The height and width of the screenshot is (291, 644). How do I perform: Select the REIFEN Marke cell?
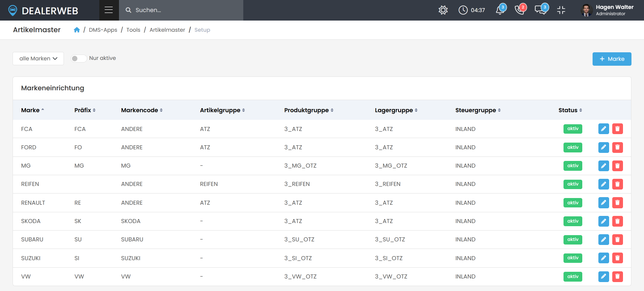(x=30, y=184)
